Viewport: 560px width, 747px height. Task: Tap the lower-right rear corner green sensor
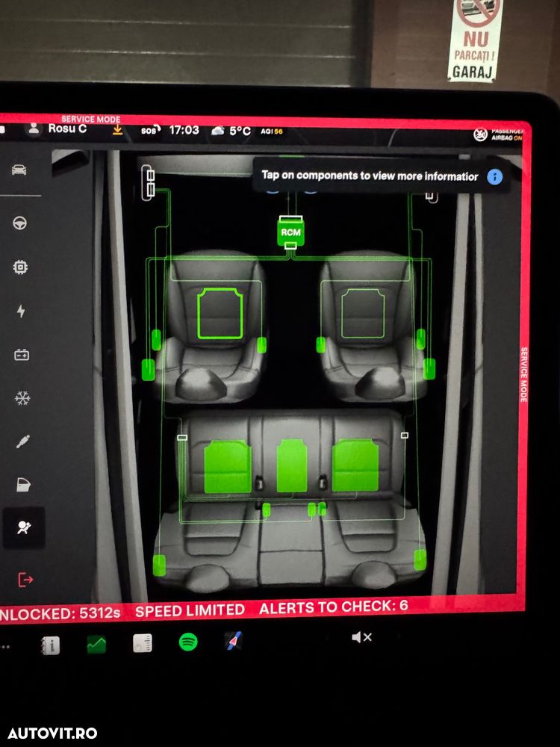click(x=420, y=560)
